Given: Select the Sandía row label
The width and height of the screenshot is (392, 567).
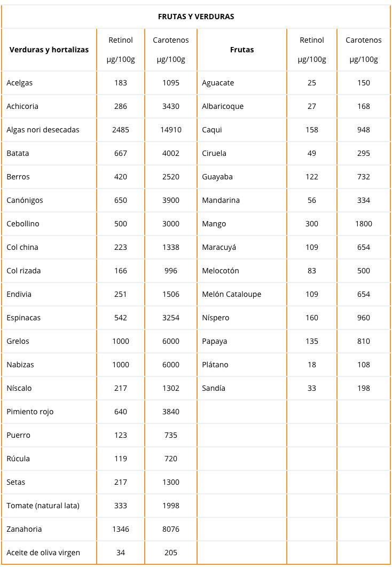Looking at the screenshot, I should [x=214, y=388].
